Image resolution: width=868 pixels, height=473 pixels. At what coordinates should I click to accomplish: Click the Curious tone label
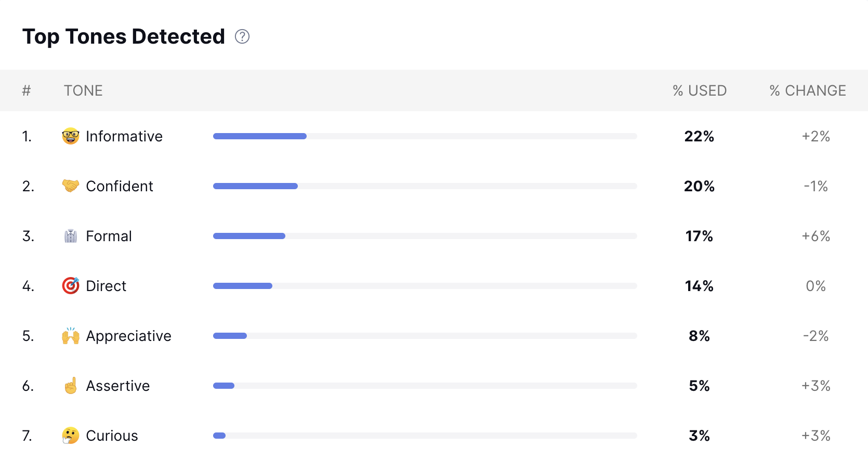[112, 436]
